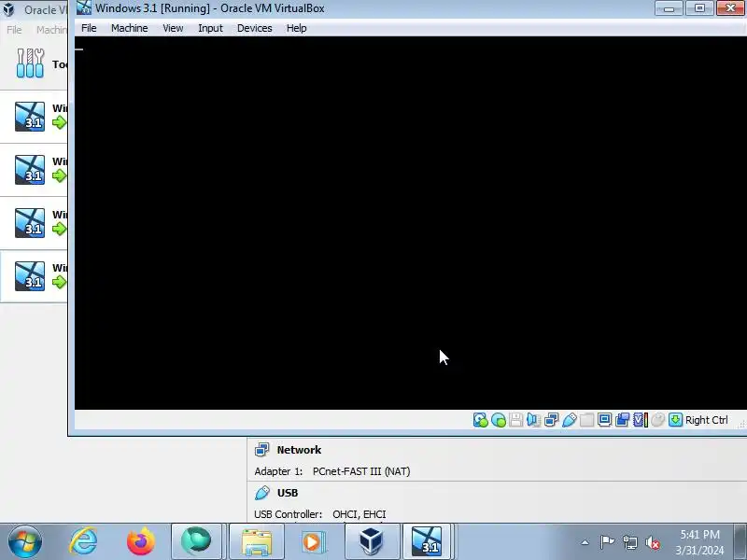
Task: Click the display status icon
Action: (x=604, y=420)
